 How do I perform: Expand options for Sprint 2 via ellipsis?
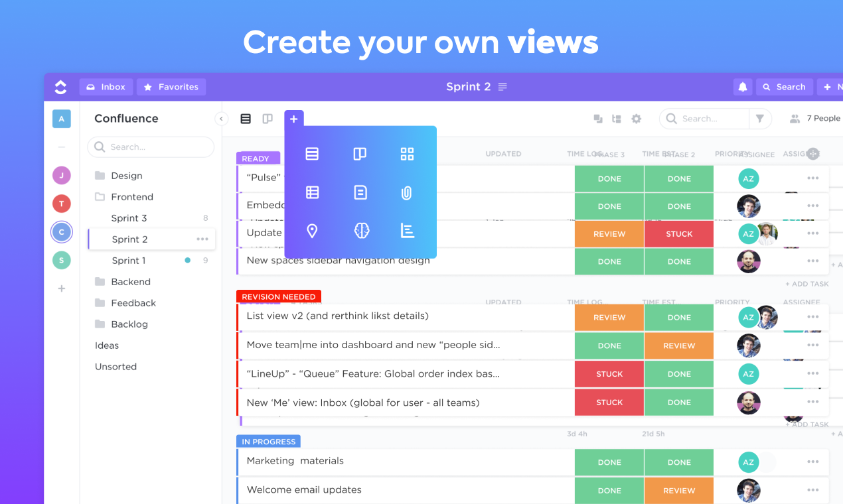[202, 239]
